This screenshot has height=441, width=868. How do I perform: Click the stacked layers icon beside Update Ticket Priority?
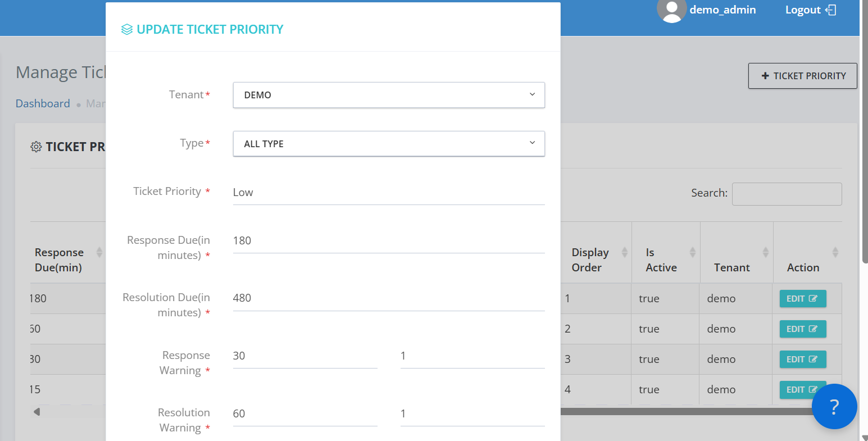127,29
